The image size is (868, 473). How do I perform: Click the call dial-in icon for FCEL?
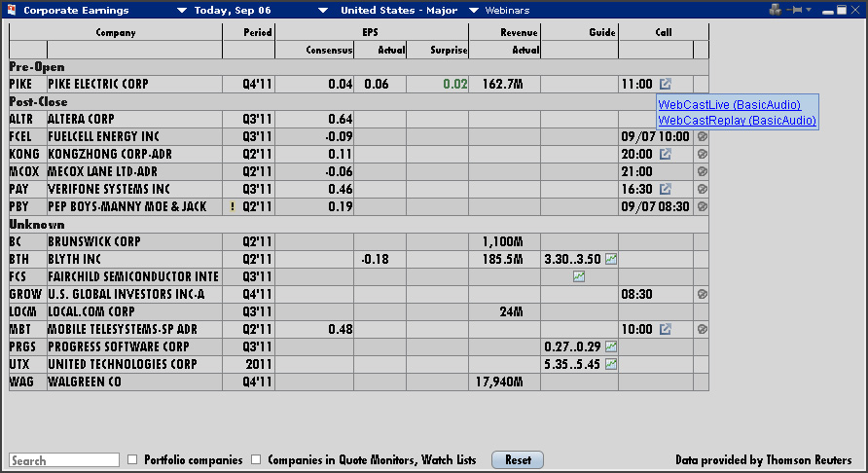[702, 137]
